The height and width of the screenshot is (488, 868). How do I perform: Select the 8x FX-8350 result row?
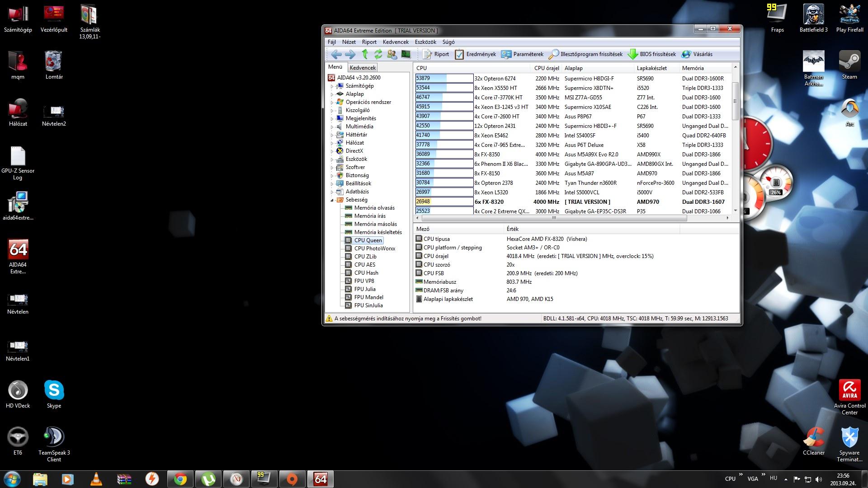pyautogui.click(x=573, y=155)
